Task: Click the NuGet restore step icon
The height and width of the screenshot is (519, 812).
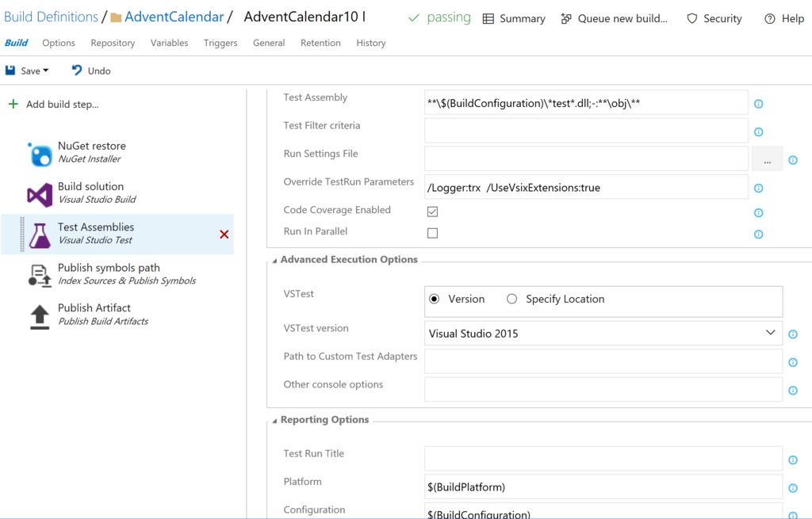Action: click(x=40, y=154)
